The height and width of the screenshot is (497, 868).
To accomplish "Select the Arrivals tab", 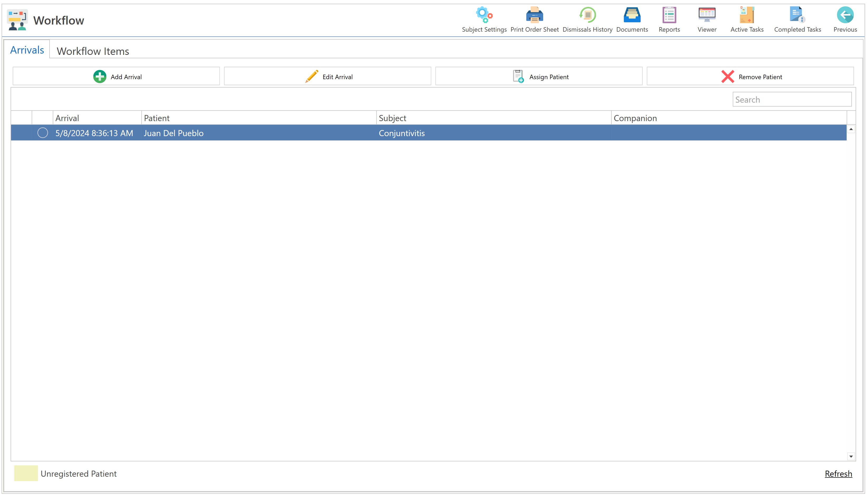I will pos(27,50).
